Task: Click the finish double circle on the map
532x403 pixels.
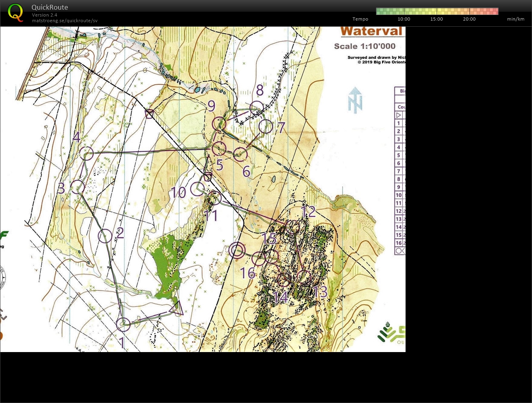Action: tap(237, 250)
